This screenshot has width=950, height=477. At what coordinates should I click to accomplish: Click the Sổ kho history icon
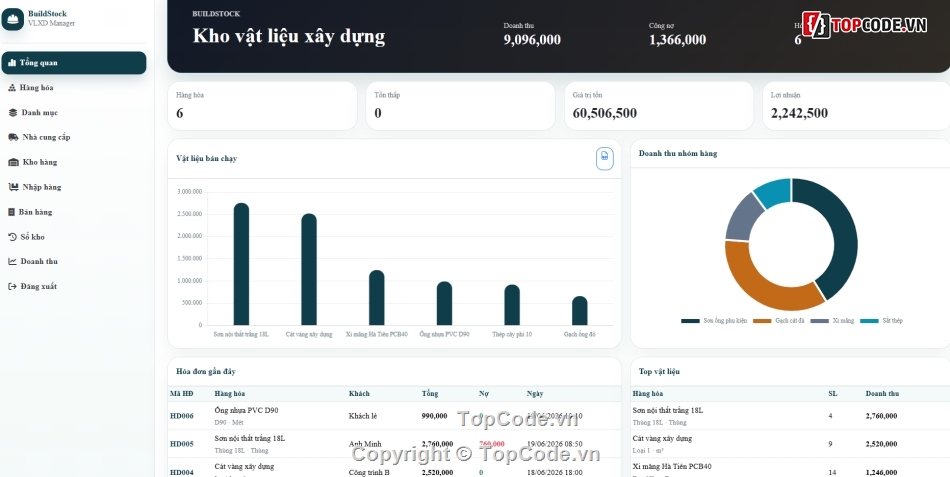point(12,237)
